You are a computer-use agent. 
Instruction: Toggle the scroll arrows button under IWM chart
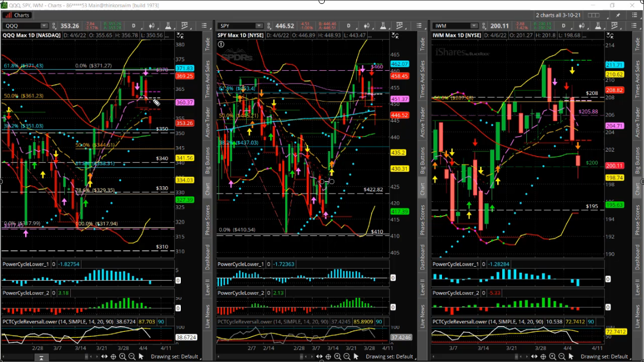tap(534, 356)
